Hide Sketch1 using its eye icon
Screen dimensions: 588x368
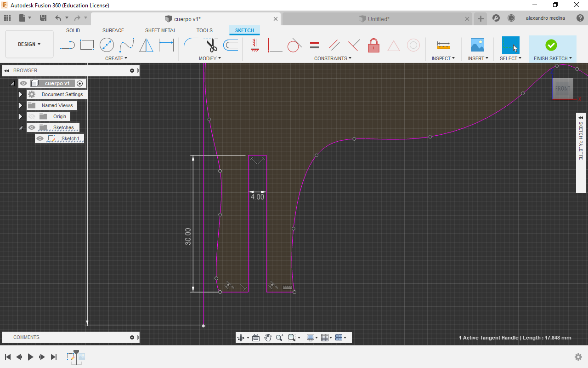(x=40, y=138)
